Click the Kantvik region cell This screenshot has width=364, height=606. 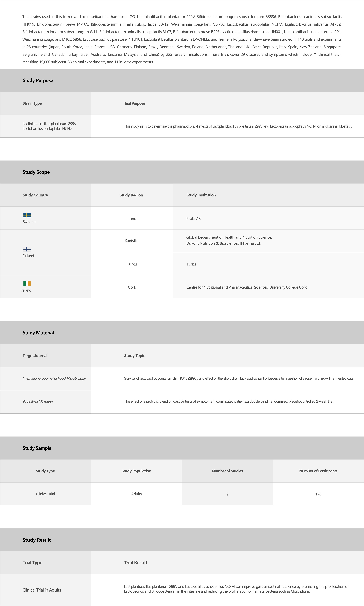pos(131,241)
